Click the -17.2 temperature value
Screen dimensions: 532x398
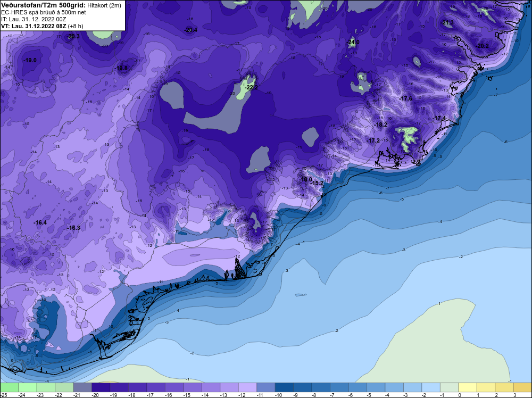tap(373, 140)
